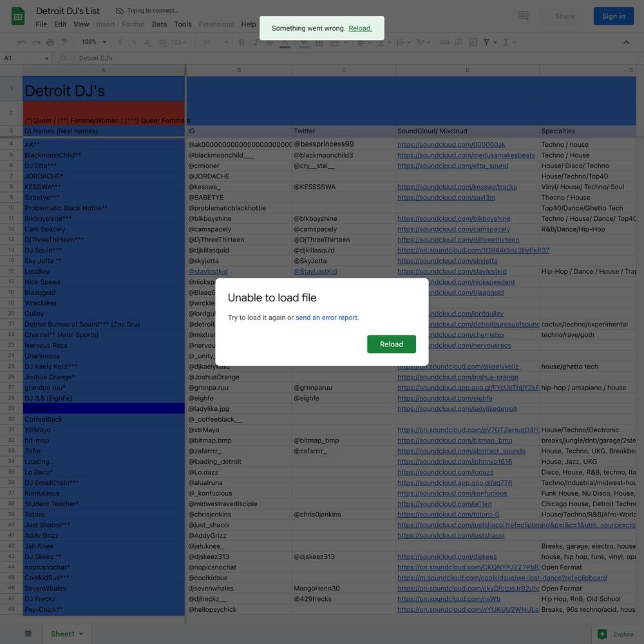Hide the menus with the collapse chevron

pos(626,43)
